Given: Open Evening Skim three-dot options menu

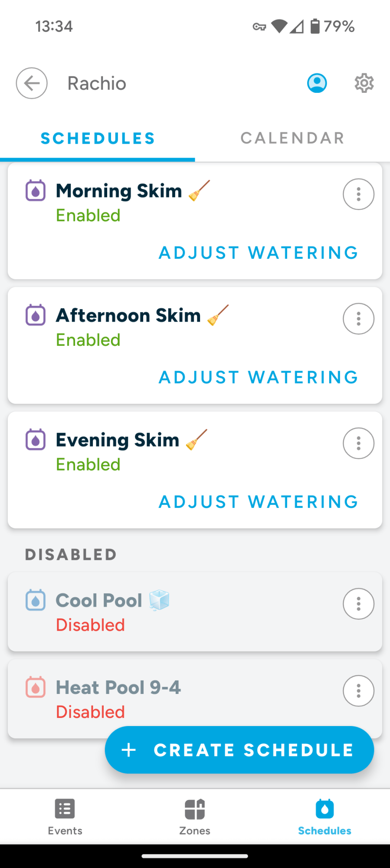Looking at the screenshot, I should [x=358, y=443].
